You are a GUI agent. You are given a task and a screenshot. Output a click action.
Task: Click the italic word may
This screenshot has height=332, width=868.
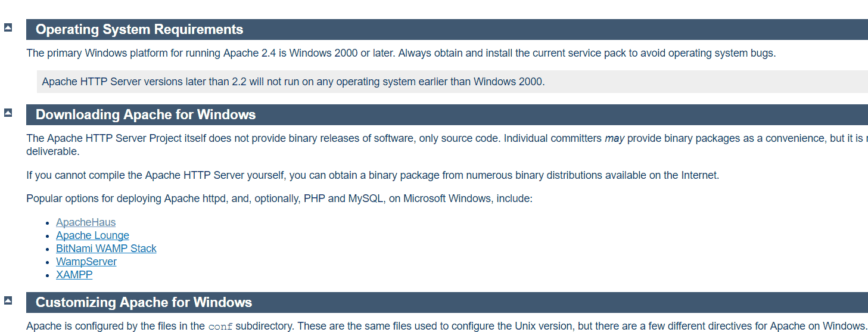(614, 138)
